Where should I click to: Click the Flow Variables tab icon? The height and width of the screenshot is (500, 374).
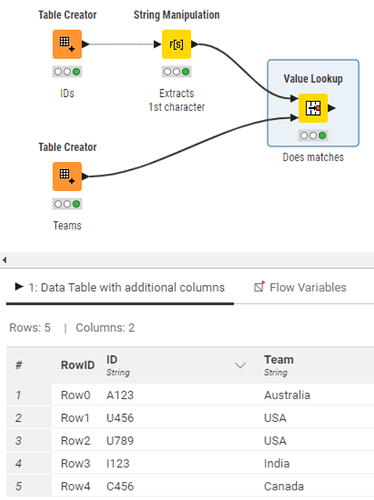point(259,287)
